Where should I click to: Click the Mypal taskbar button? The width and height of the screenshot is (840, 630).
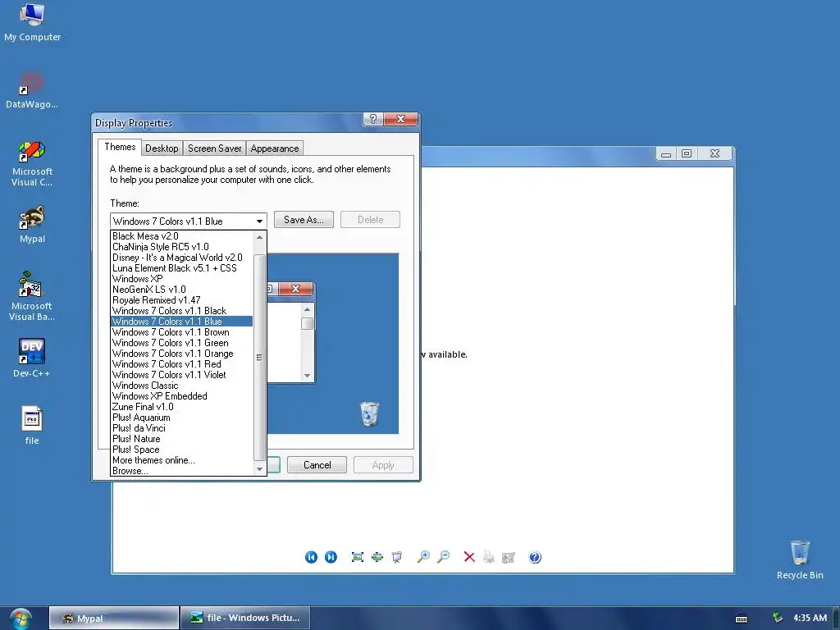[x=114, y=619]
